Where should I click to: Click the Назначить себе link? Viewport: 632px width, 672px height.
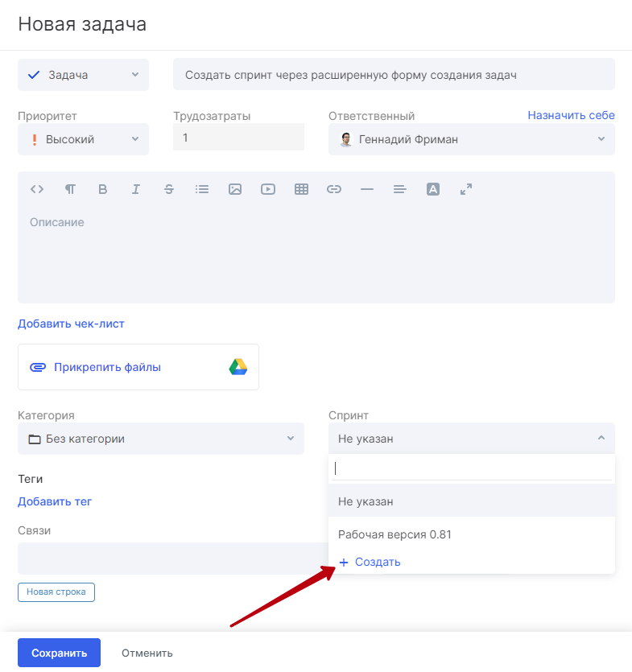click(571, 115)
